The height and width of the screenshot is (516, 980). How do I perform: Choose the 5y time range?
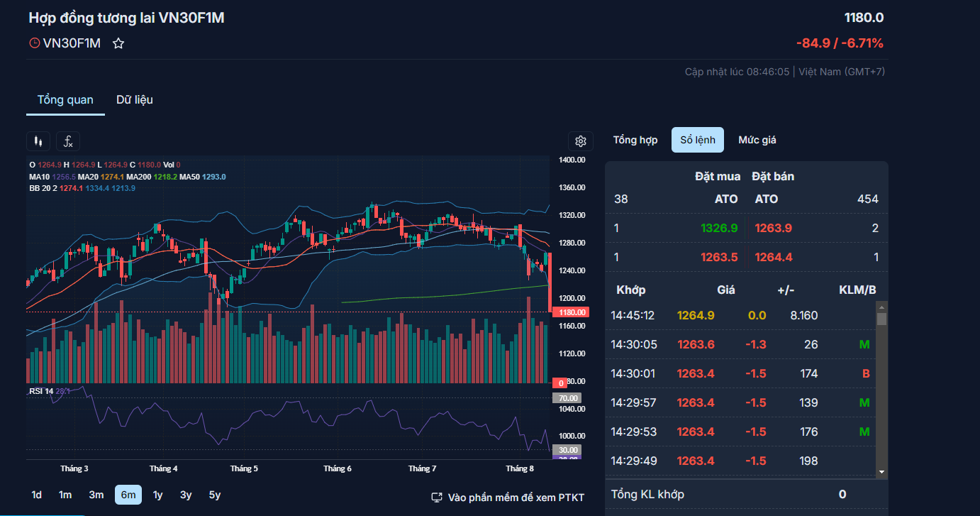(x=214, y=495)
